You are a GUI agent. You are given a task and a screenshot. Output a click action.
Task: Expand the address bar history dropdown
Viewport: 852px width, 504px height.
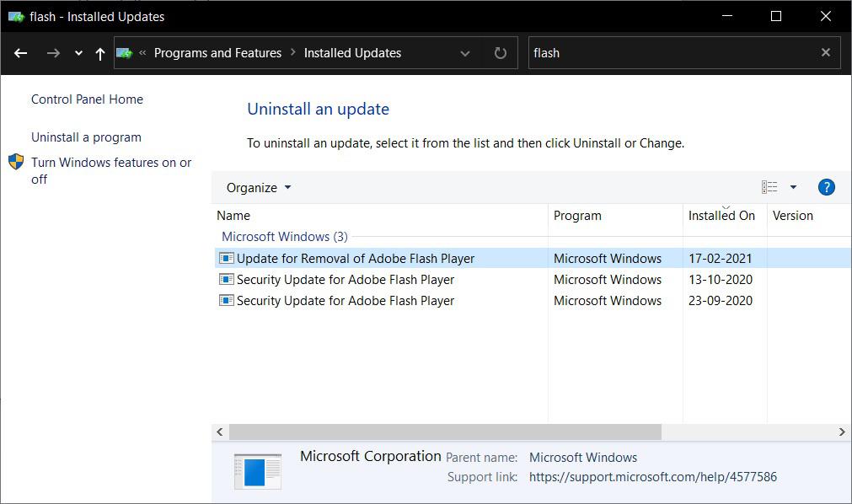[465, 53]
